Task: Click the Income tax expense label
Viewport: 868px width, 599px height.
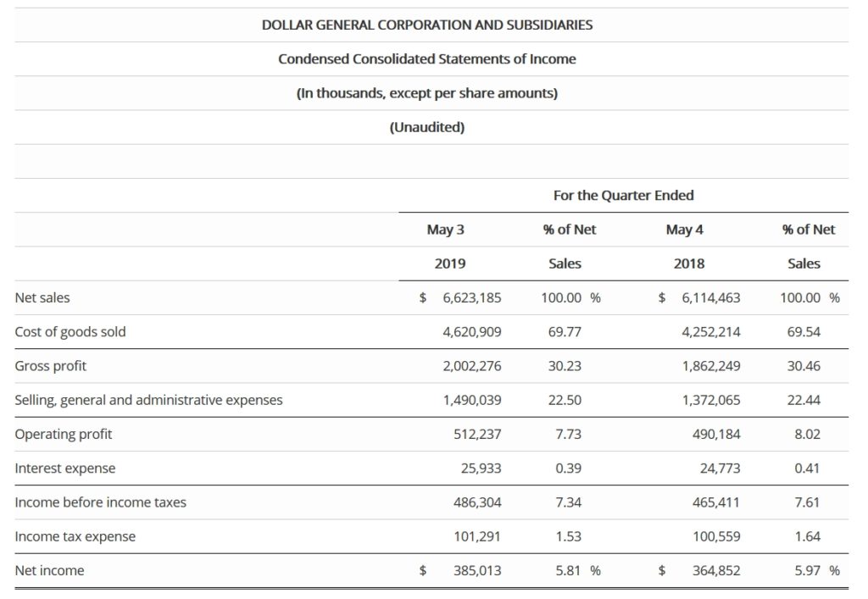Action: (75, 536)
